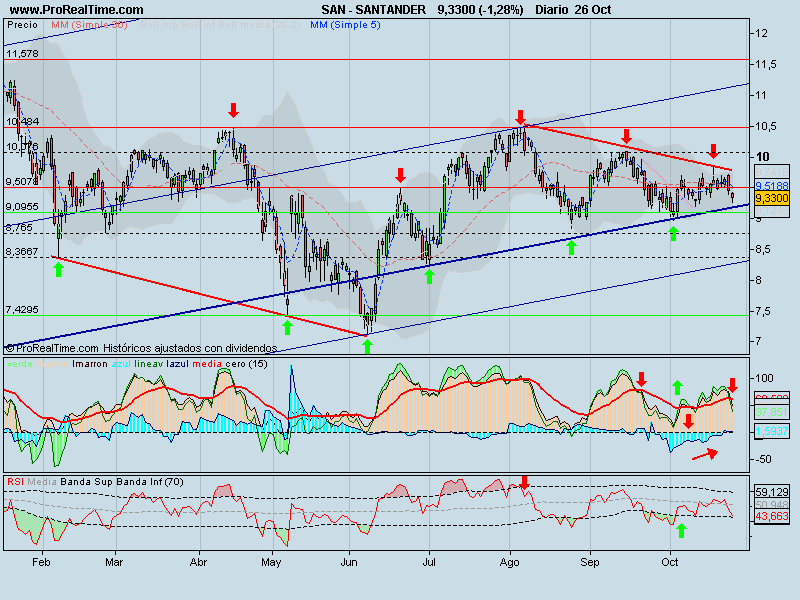Select the Abr month on time axis
Viewport: 800px width, 600px height.
[x=198, y=562]
